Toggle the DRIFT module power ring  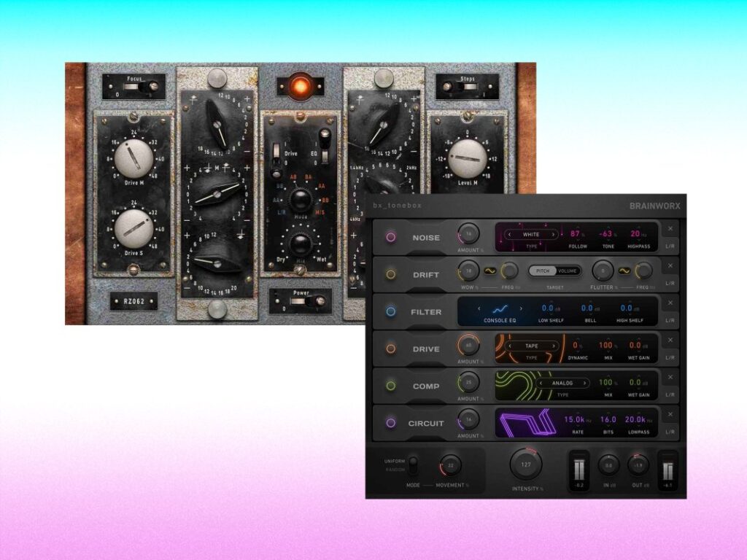tap(391, 274)
